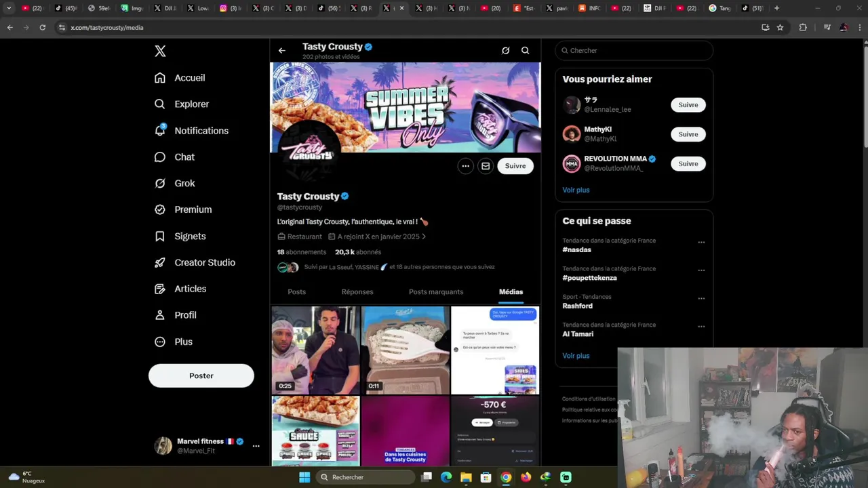Open more options for Rashford trend
The height and width of the screenshot is (488, 868).
point(701,298)
